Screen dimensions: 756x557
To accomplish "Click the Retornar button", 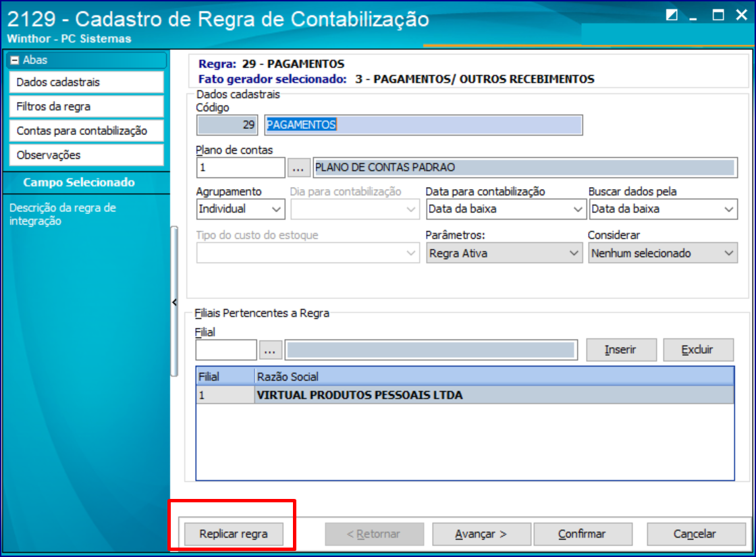I will 374,534.
